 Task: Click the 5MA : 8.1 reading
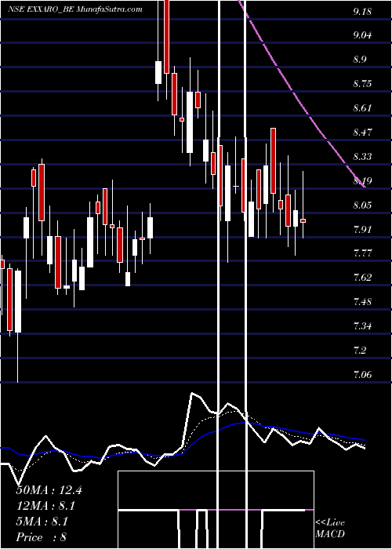pos(42,522)
